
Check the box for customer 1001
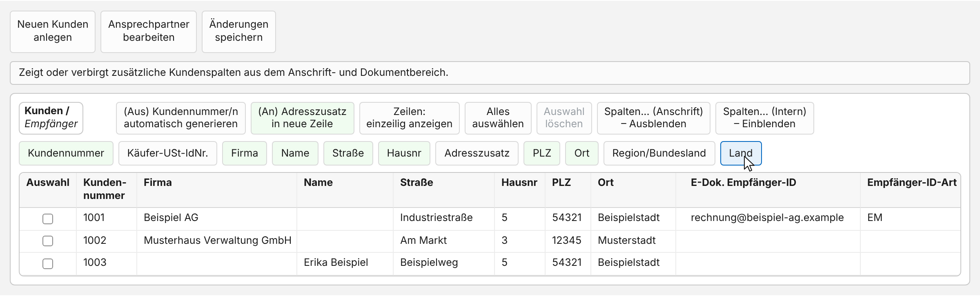click(x=48, y=219)
